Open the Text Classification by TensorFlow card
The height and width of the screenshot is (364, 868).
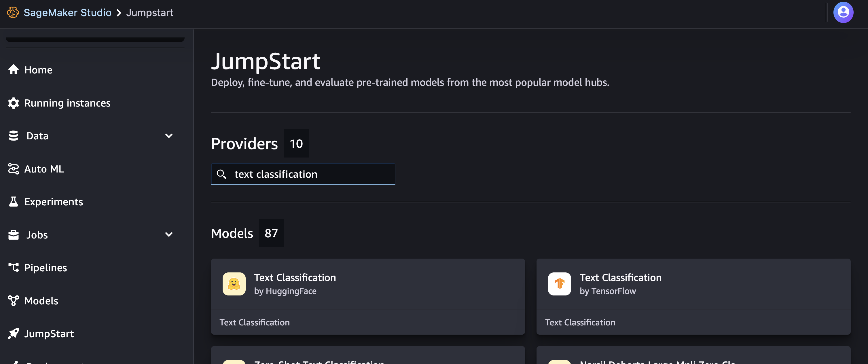(x=693, y=297)
